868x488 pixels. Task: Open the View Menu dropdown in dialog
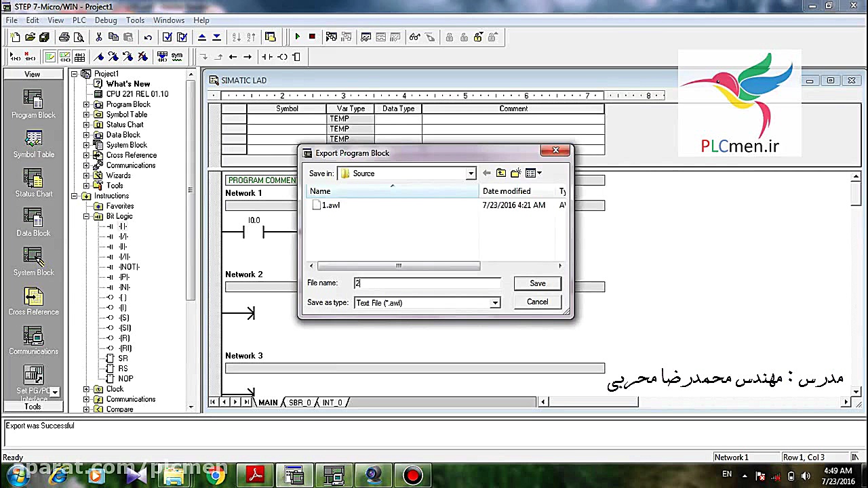tap(534, 174)
